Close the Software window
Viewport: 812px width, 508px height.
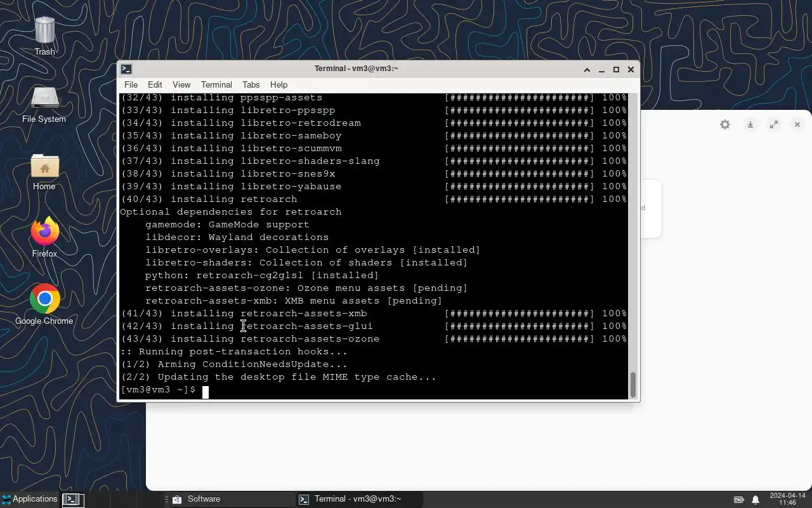(x=797, y=124)
